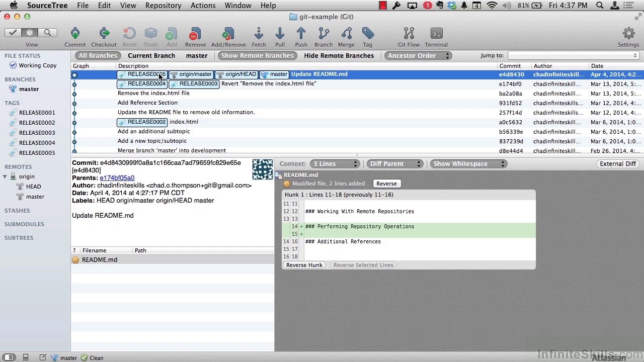Open the Edit menu
This screenshot has width=644, height=362.
coord(104,6)
